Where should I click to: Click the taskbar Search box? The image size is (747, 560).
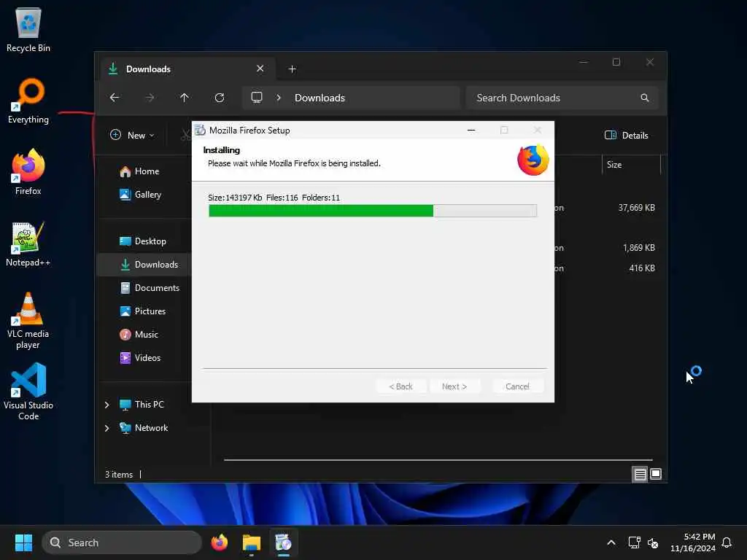point(122,542)
